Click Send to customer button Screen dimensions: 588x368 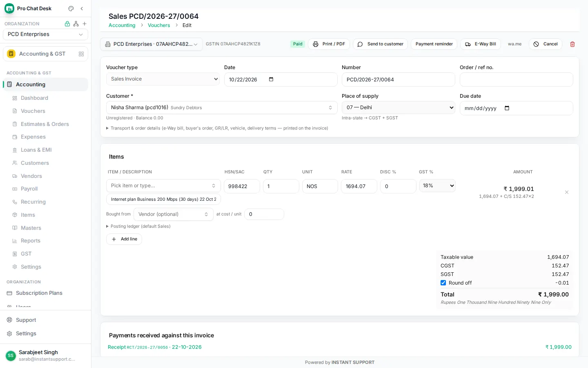tap(381, 44)
